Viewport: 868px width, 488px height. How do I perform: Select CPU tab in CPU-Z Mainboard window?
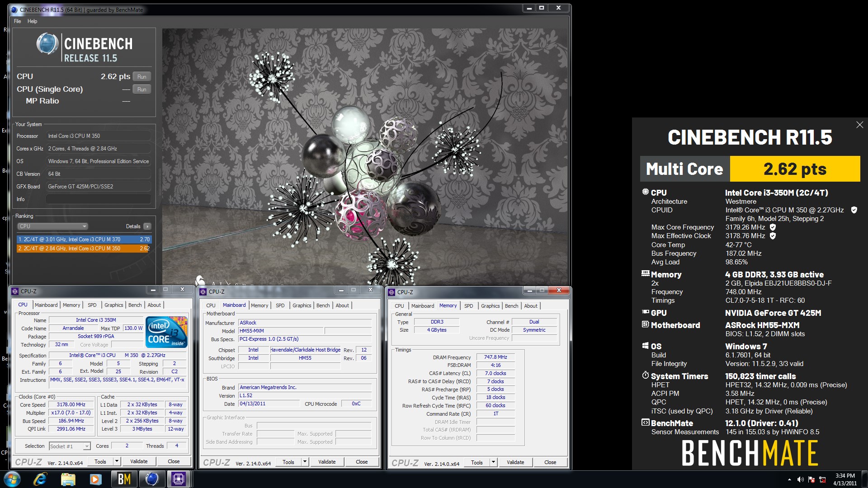[211, 305]
